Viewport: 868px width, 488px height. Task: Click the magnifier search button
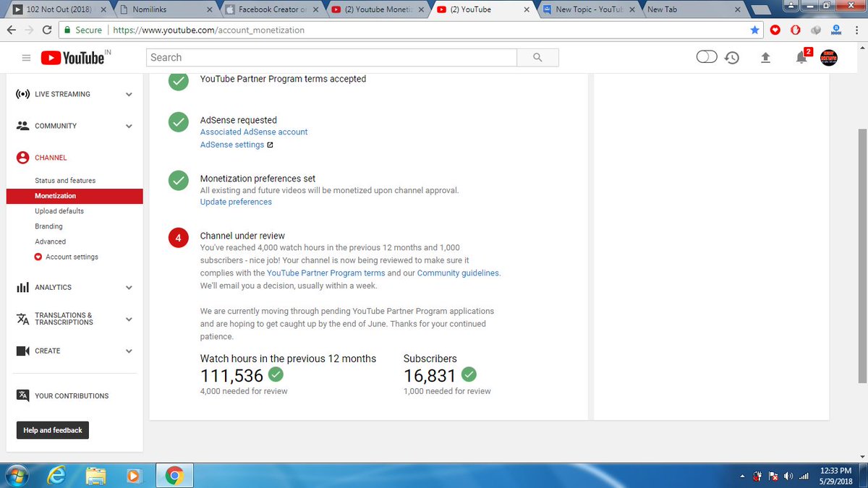537,58
